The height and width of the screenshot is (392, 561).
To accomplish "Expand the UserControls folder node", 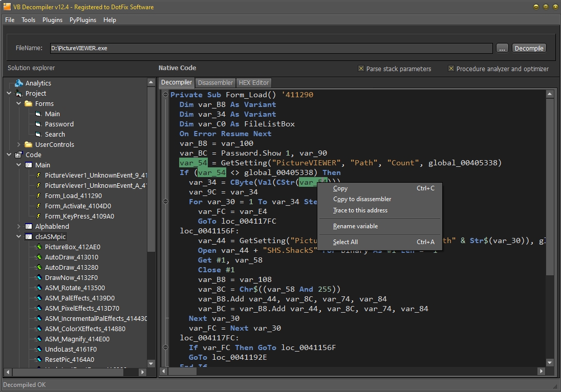I will pyautogui.click(x=18, y=144).
